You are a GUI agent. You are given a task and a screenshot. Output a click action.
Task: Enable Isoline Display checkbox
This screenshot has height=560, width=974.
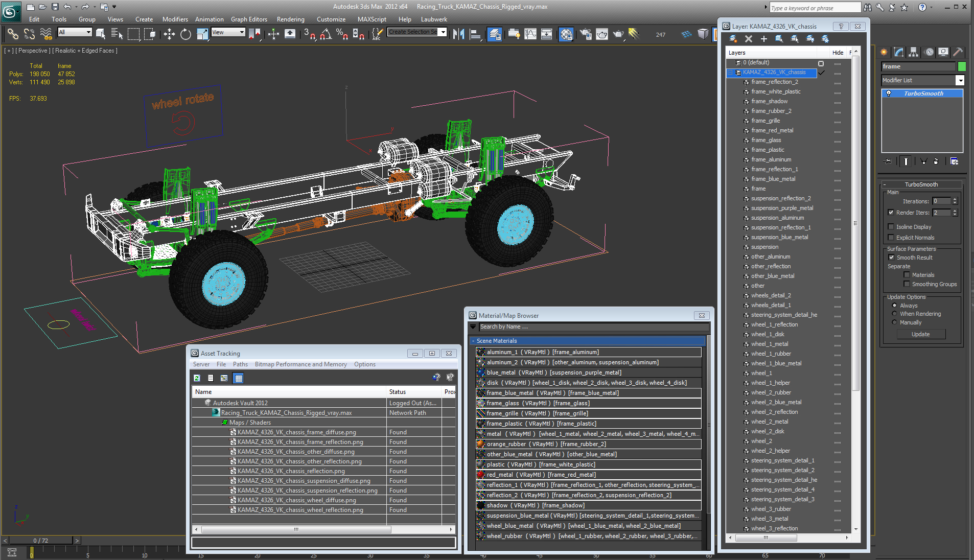(x=891, y=227)
